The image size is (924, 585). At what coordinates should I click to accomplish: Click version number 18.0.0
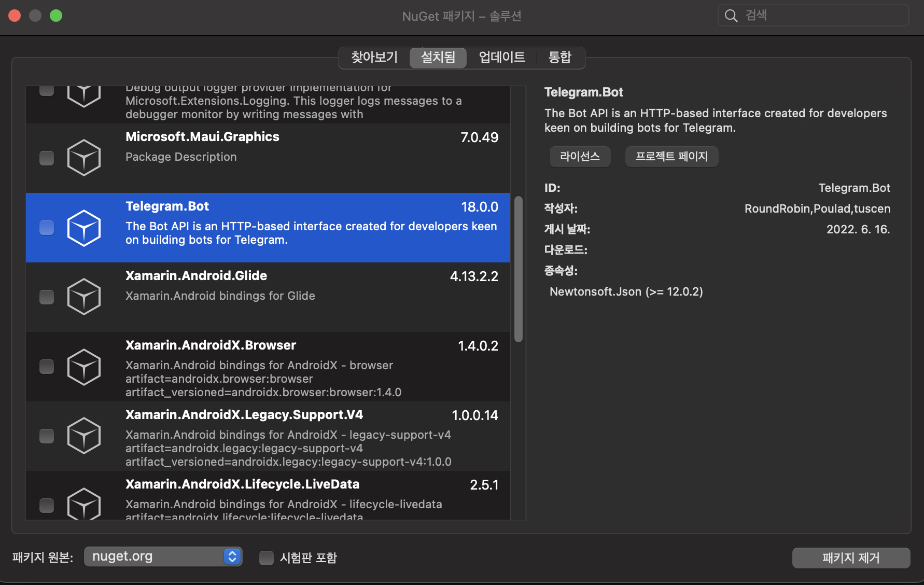[x=480, y=207]
